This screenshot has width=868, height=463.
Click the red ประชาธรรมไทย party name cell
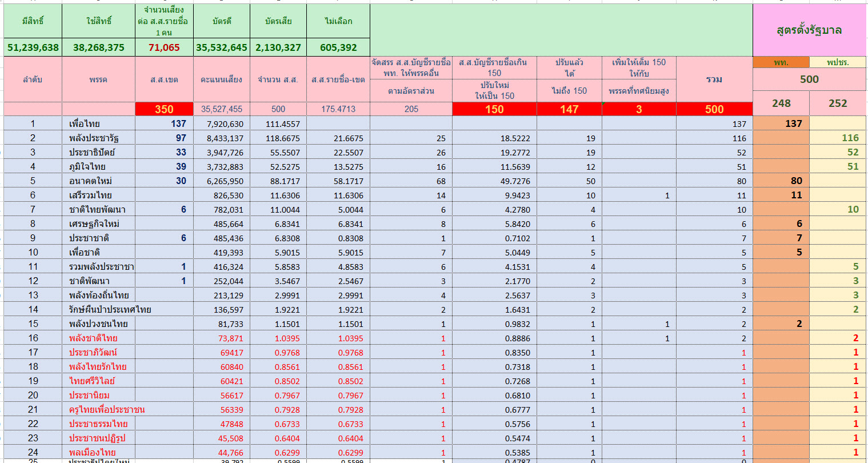pos(98,424)
